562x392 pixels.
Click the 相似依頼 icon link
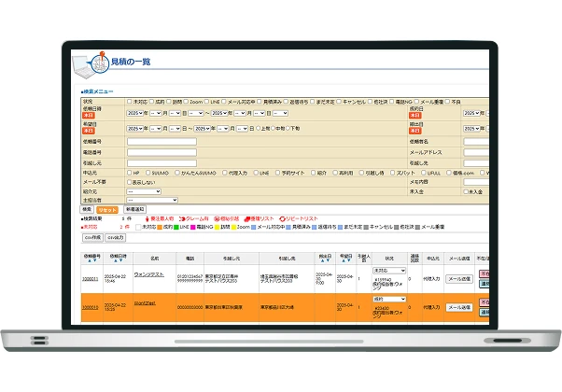coord(222,218)
